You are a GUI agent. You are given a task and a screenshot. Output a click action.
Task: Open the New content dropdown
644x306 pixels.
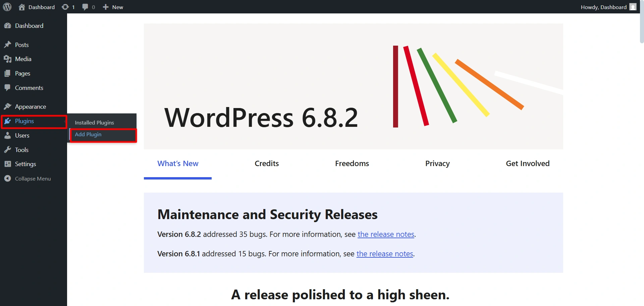pos(113,7)
